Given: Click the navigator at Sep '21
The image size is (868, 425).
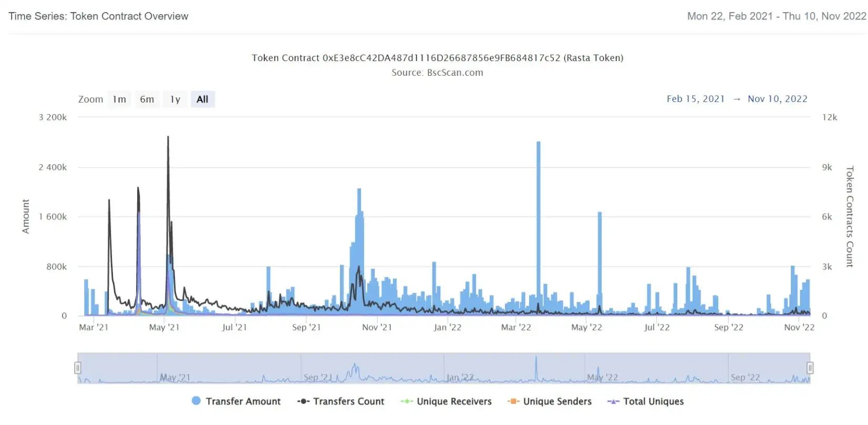Looking at the screenshot, I should coord(318,377).
